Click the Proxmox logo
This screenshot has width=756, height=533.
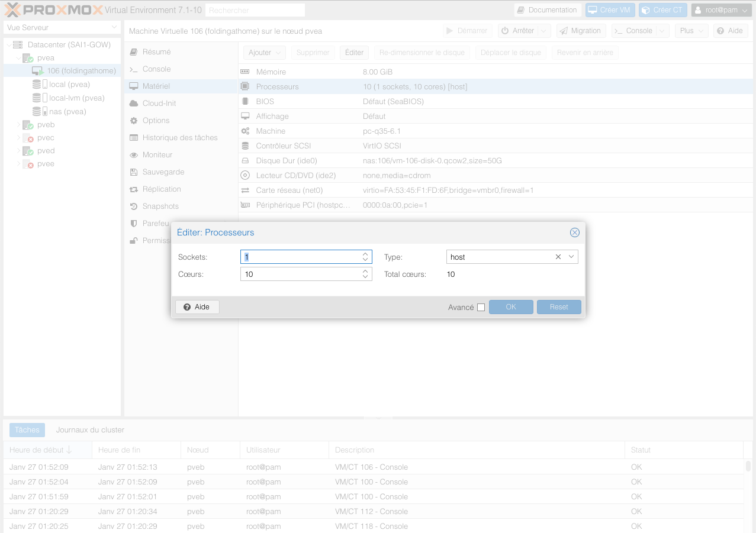pos(54,10)
